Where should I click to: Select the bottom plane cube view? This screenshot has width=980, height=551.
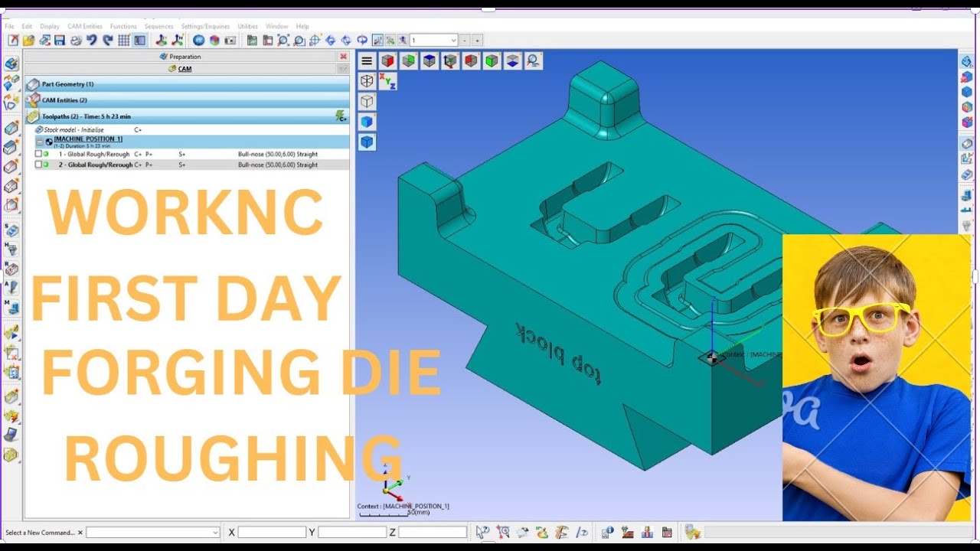click(x=512, y=61)
